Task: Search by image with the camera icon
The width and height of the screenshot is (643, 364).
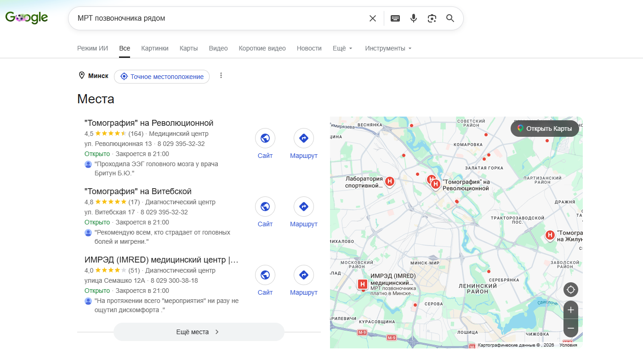Action: [432, 18]
